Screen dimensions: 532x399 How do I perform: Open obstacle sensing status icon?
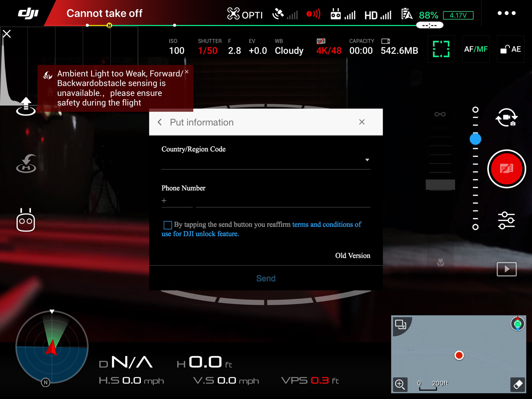pos(313,14)
